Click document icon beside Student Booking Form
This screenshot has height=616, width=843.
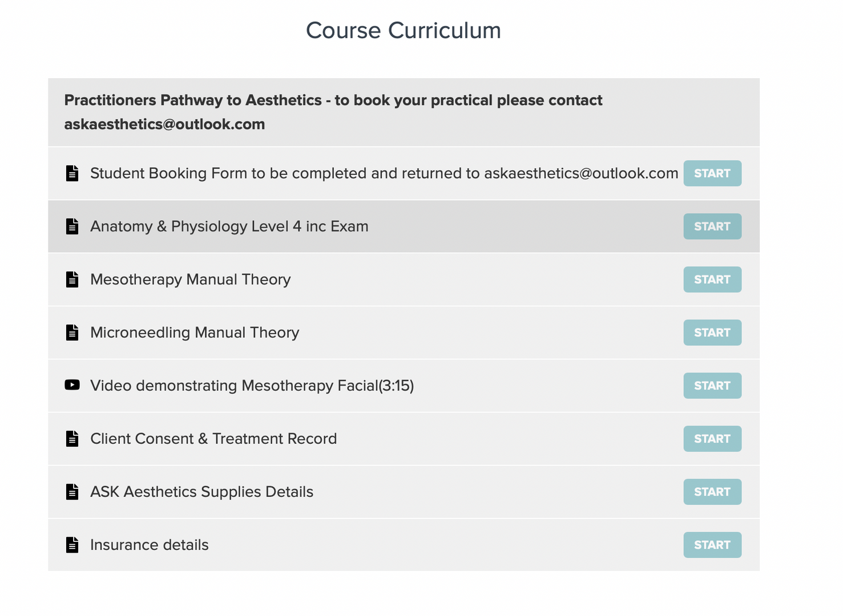tap(72, 173)
